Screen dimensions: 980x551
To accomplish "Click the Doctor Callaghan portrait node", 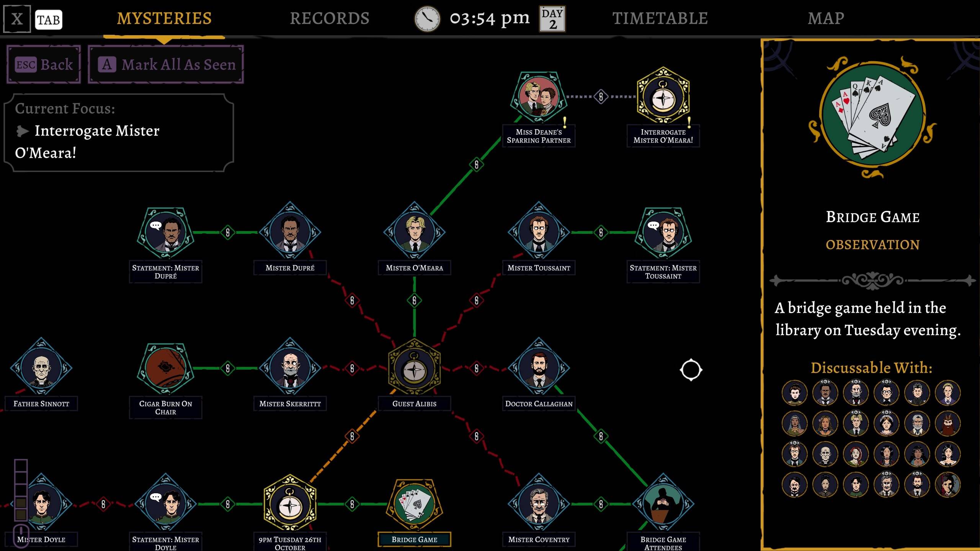I will 539,368.
